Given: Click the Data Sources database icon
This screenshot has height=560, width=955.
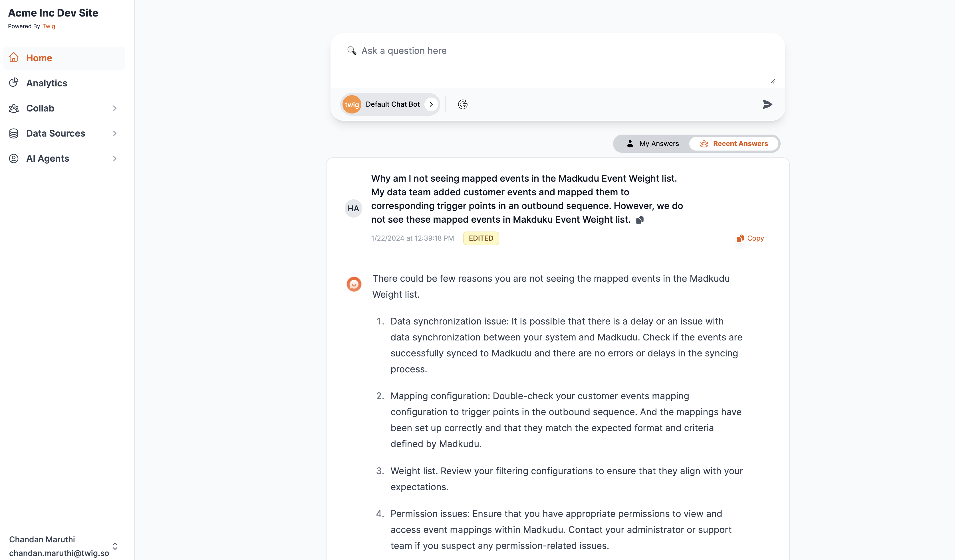Looking at the screenshot, I should point(14,133).
